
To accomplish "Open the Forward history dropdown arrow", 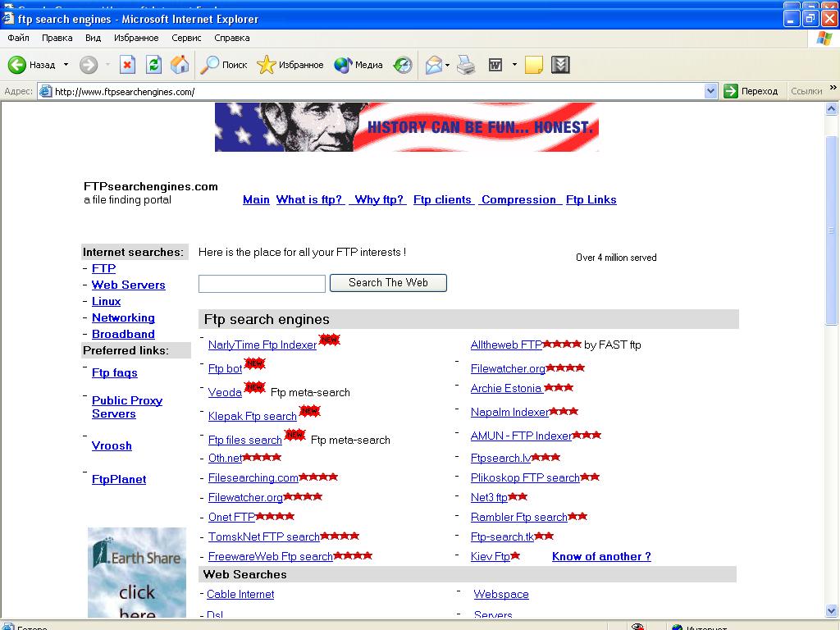I will pyautogui.click(x=107, y=65).
